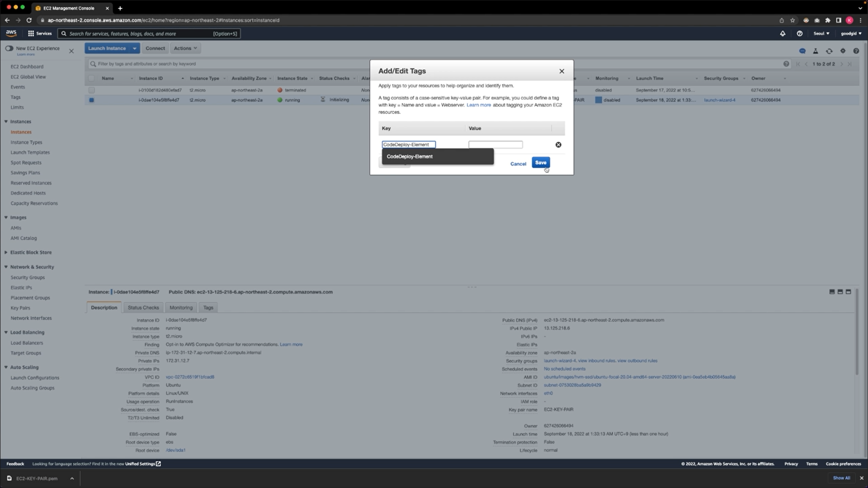
Task: Switch to the Status Checks tab
Action: (143, 308)
